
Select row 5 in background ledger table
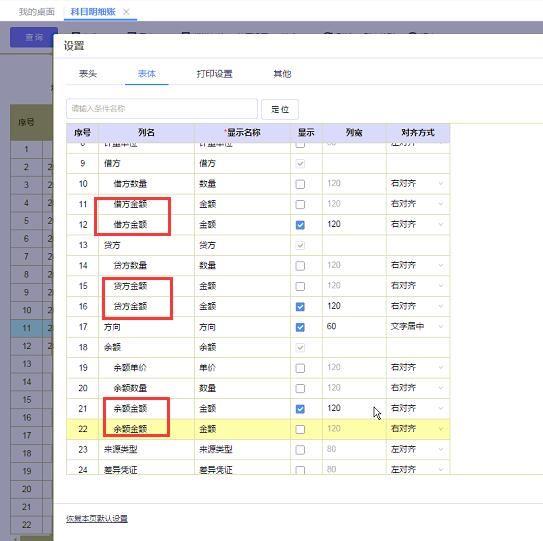pyautogui.click(x=27, y=221)
